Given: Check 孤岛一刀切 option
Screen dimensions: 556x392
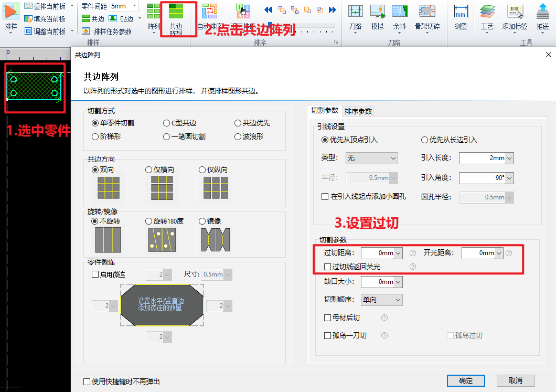Looking at the screenshot, I should point(328,335).
